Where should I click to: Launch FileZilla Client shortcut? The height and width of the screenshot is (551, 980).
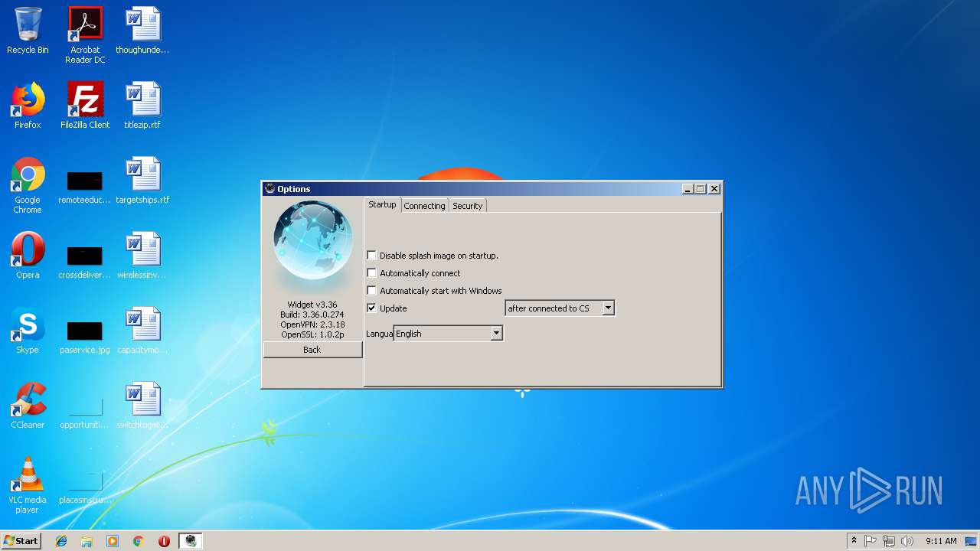[x=85, y=106]
